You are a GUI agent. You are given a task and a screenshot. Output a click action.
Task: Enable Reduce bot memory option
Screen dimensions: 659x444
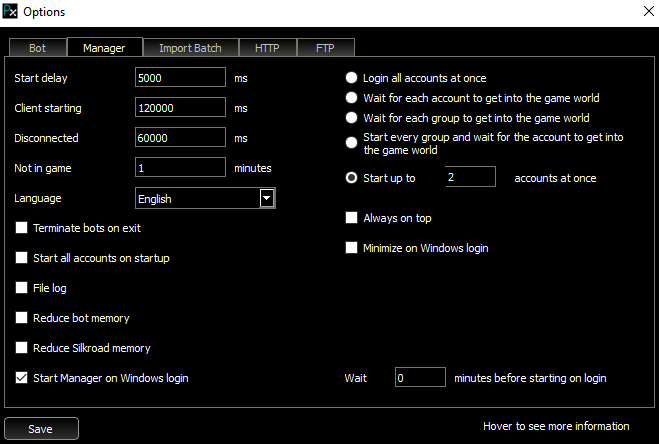tap(23, 318)
